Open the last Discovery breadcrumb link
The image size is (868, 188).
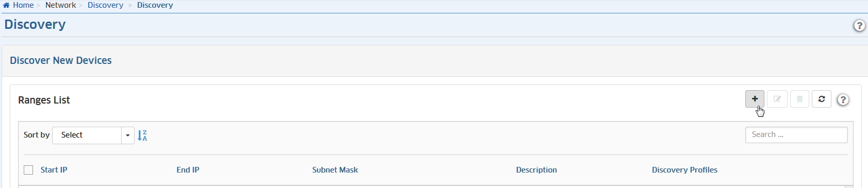155,5
